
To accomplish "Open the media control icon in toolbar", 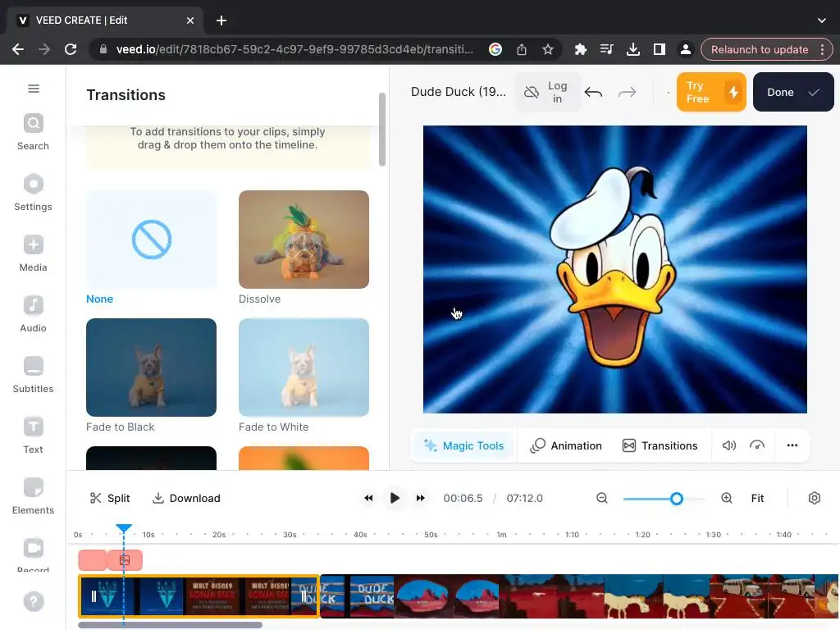I will click(606, 49).
